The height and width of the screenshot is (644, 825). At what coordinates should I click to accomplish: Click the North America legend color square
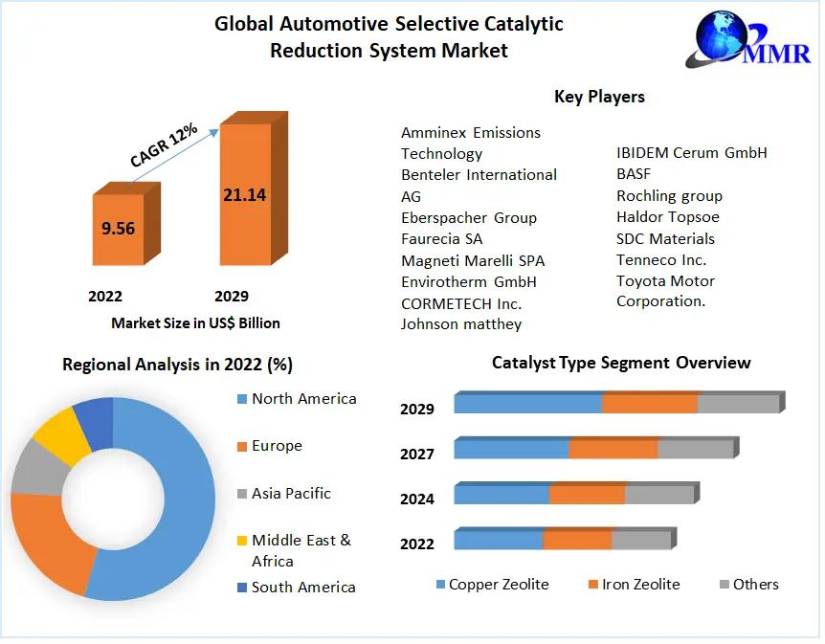click(x=242, y=399)
